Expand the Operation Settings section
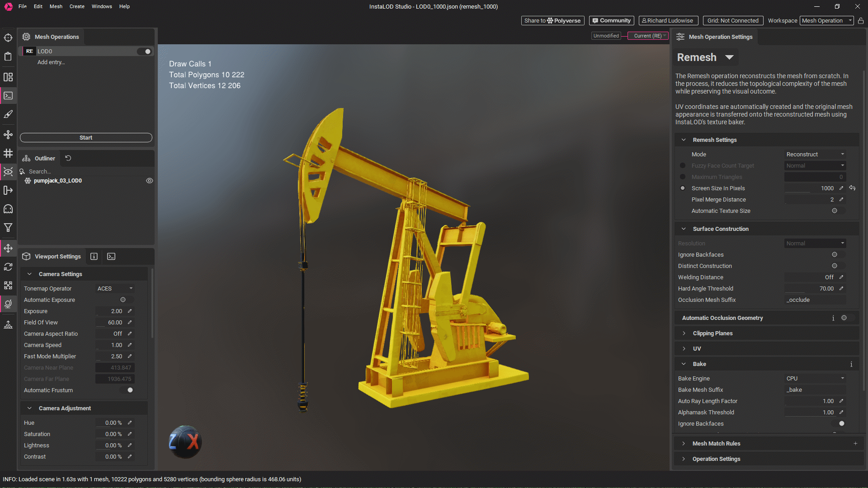The image size is (868, 488). (684, 459)
